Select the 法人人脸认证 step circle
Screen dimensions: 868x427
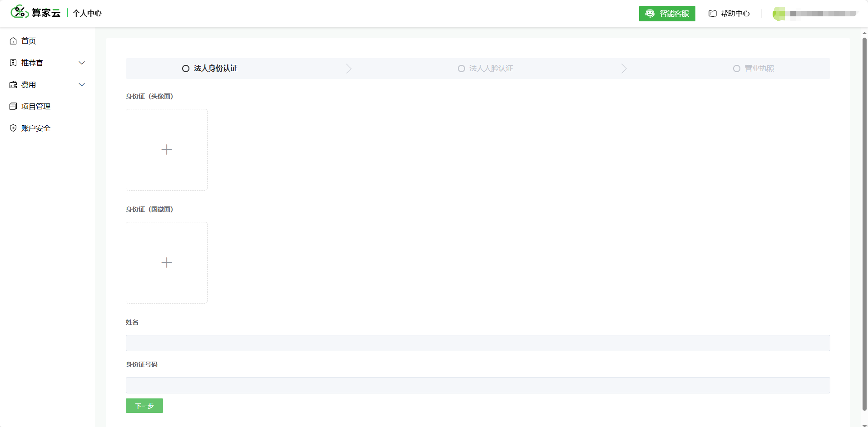(x=461, y=69)
